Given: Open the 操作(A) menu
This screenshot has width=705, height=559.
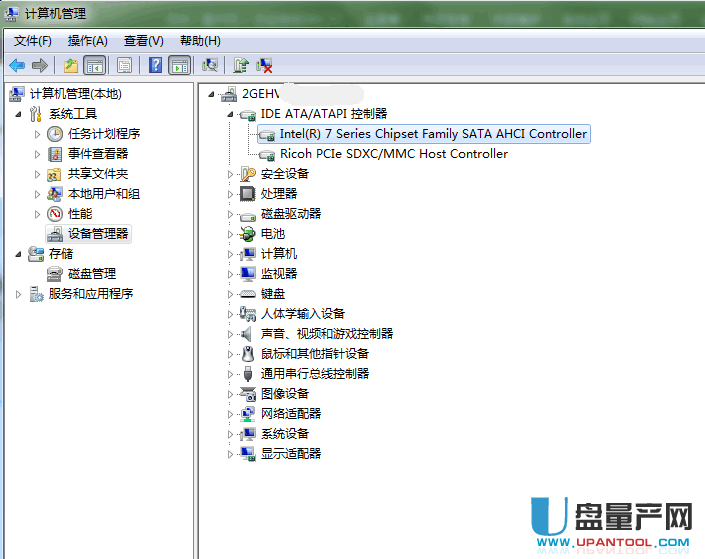Looking at the screenshot, I should coord(87,40).
